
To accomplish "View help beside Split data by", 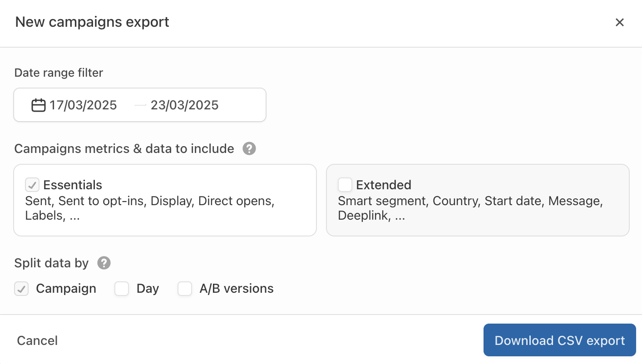I will [x=104, y=263].
